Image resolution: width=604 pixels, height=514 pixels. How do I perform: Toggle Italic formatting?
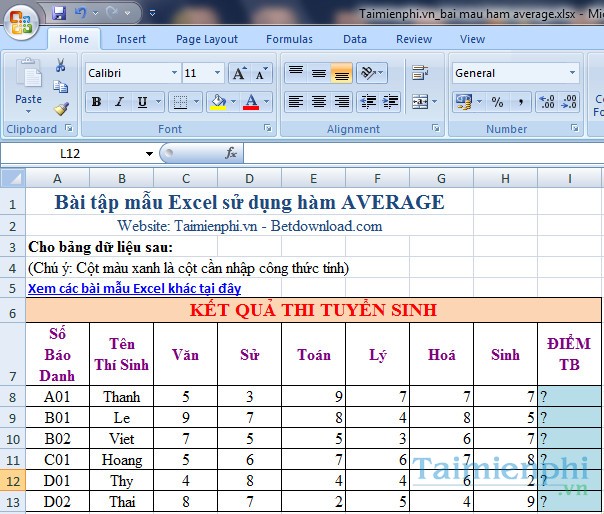pyautogui.click(x=119, y=102)
